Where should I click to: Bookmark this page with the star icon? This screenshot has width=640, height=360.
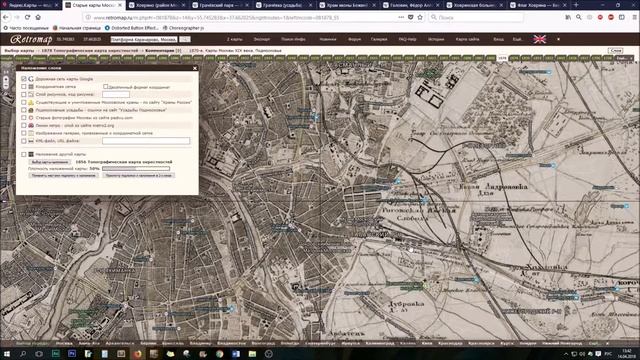(420, 17)
